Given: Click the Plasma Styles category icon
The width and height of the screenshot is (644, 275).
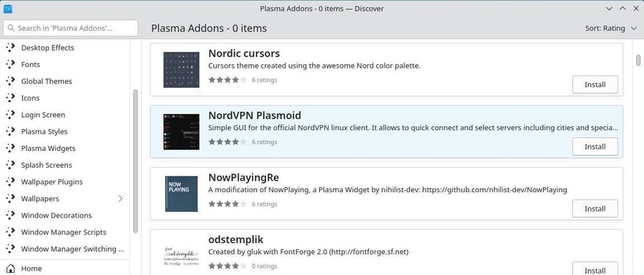Looking at the screenshot, I should click(x=11, y=131).
